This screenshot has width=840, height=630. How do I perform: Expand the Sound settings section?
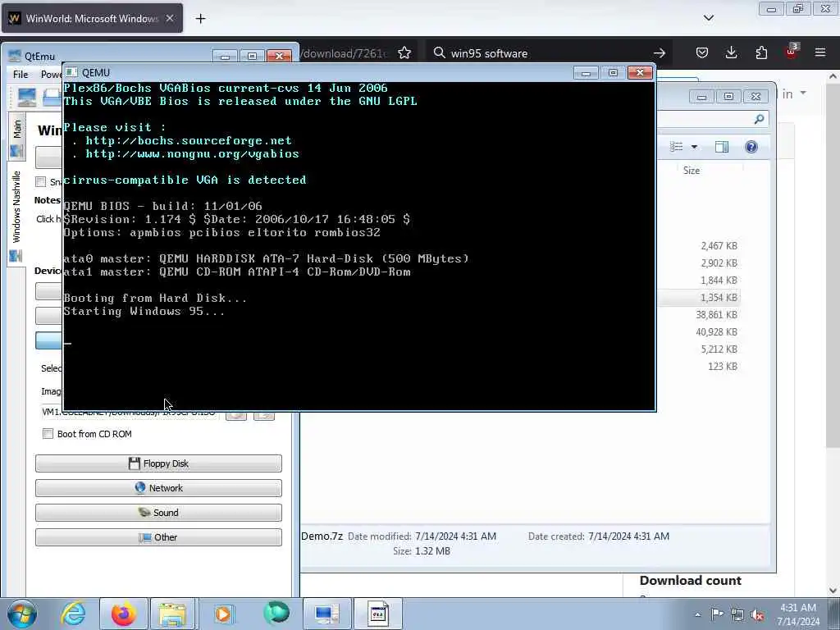point(158,513)
